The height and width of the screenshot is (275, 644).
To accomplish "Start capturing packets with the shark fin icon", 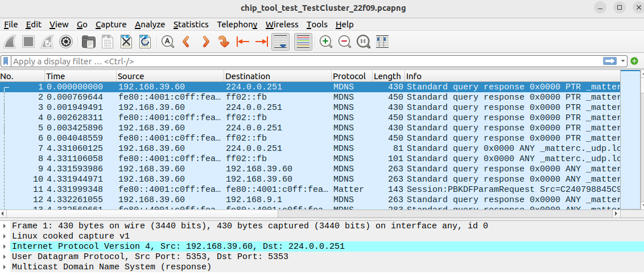I will pos(10,42).
